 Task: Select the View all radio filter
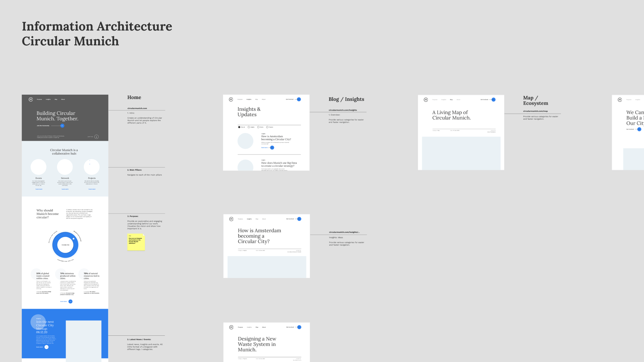[x=239, y=127]
